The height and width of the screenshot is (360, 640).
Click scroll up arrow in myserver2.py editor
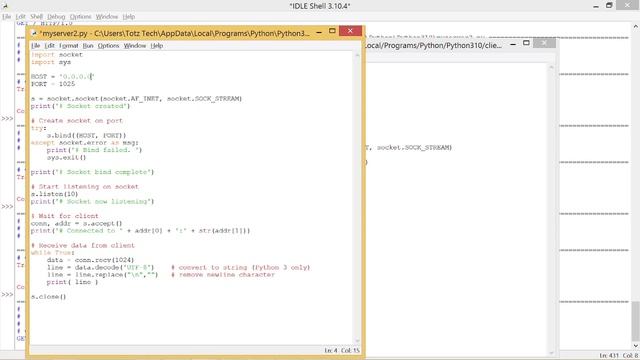pos(358,55)
